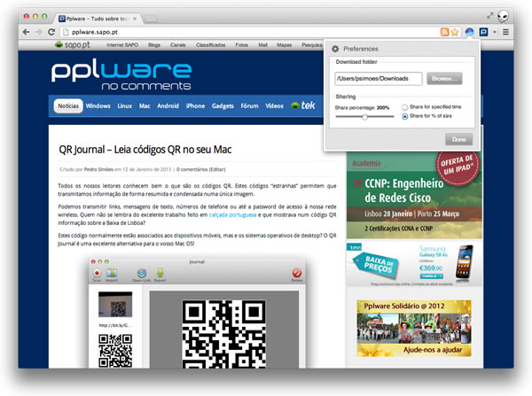Image resolution: width=532 pixels, height=396 pixels.
Task: Click the browser back arrow button
Action: point(26,32)
